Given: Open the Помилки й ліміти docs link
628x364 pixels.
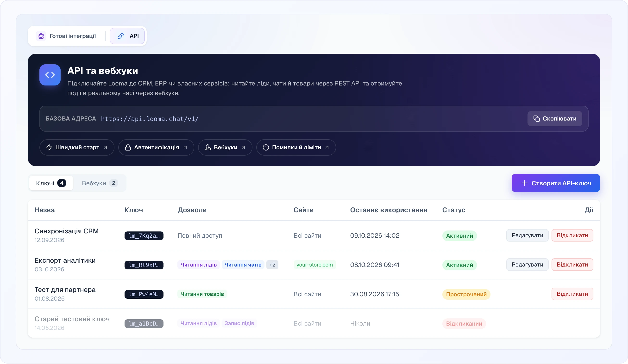Looking at the screenshot, I should (x=296, y=147).
